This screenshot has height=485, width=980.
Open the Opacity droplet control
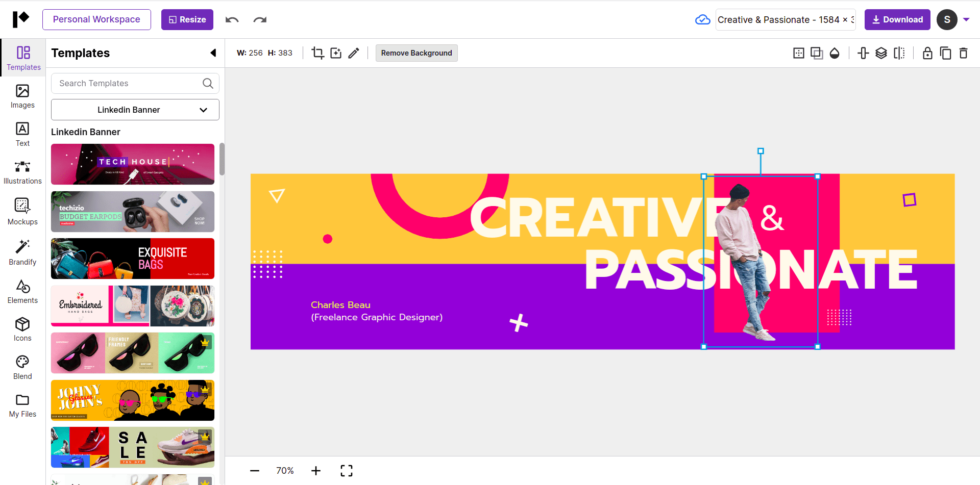click(x=835, y=53)
